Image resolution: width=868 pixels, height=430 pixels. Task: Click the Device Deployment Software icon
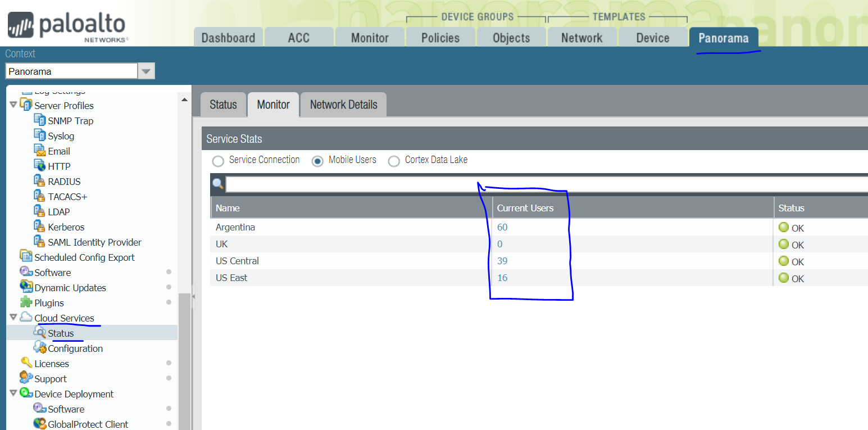pyautogui.click(x=40, y=408)
